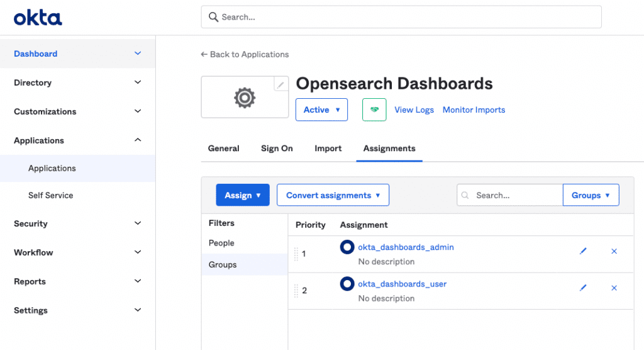Viewport: 644px width, 350px height.
Task: Click the Opensearch Dashboards title
Action: (x=394, y=84)
